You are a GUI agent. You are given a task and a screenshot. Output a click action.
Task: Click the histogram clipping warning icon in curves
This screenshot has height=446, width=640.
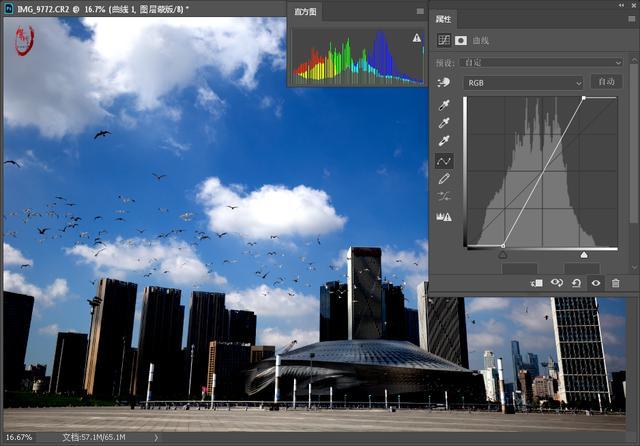point(444,216)
